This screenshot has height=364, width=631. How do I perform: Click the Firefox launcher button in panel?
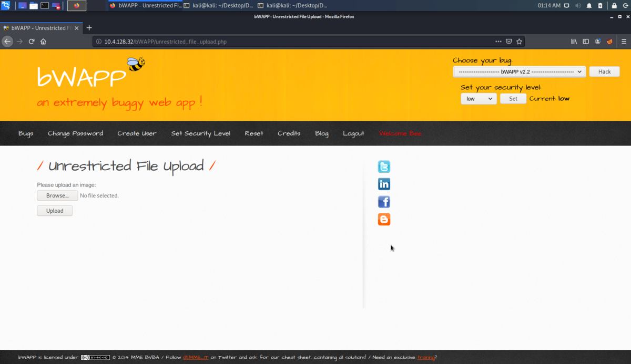point(77,6)
